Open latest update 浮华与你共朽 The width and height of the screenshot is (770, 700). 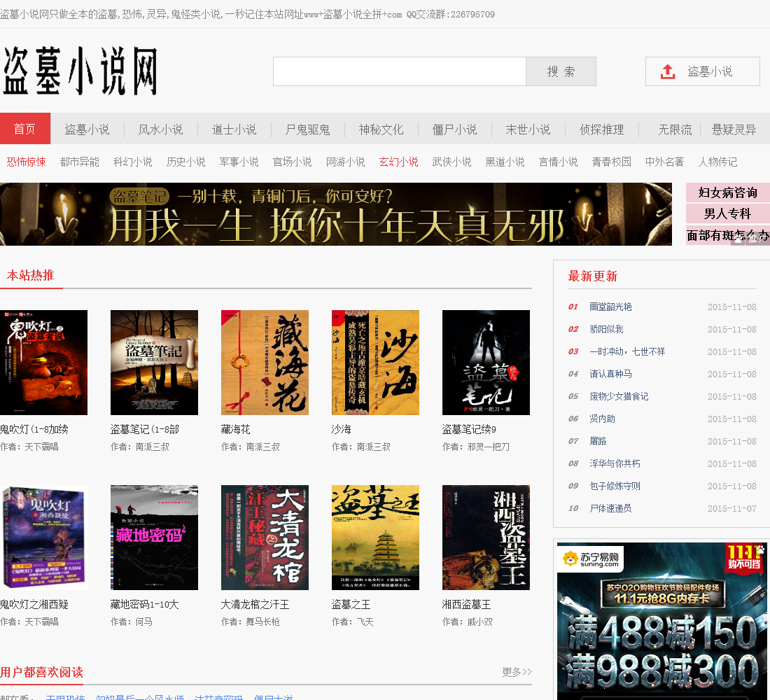coord(615,463)
